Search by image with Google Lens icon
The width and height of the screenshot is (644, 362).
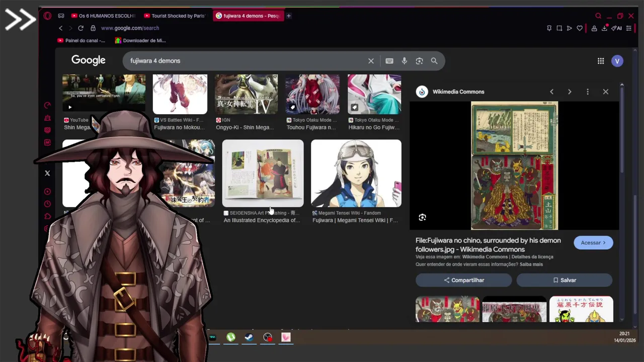tap(419, 61)
